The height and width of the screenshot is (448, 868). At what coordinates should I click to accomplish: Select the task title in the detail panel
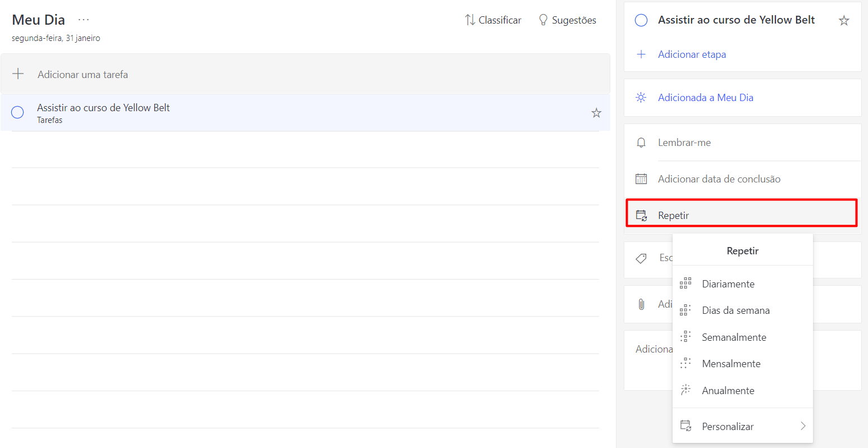pos(736,20)
